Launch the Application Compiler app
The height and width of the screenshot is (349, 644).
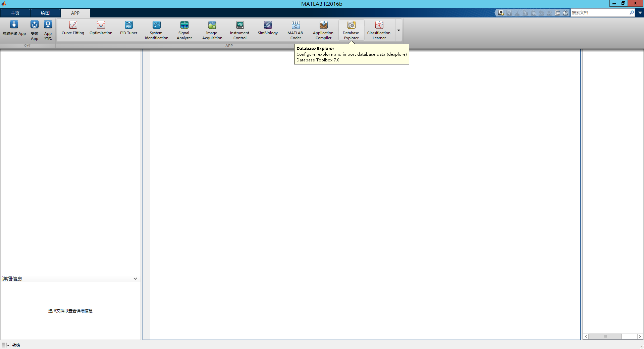[323, 30]
